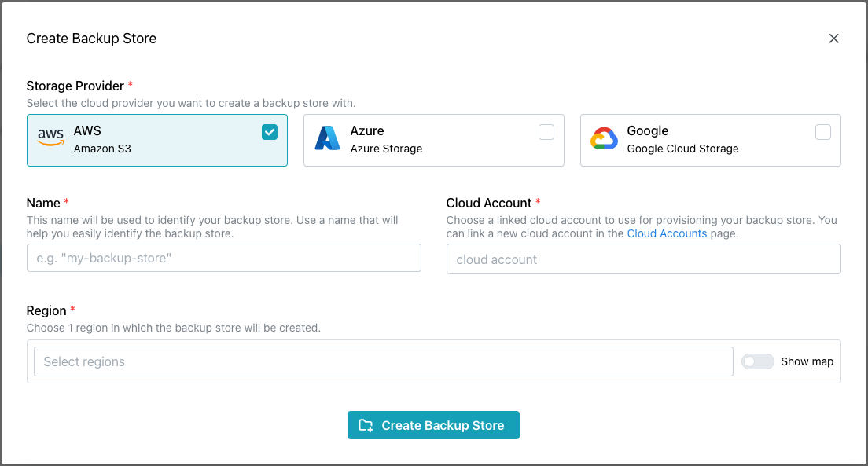Close the Create Backup Store dialog

(x=834, y=38)
